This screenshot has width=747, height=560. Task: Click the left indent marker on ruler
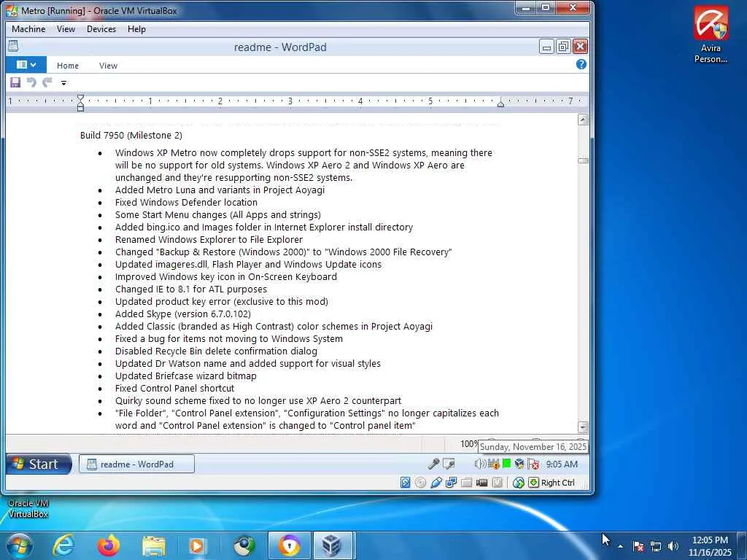point(80,103)
